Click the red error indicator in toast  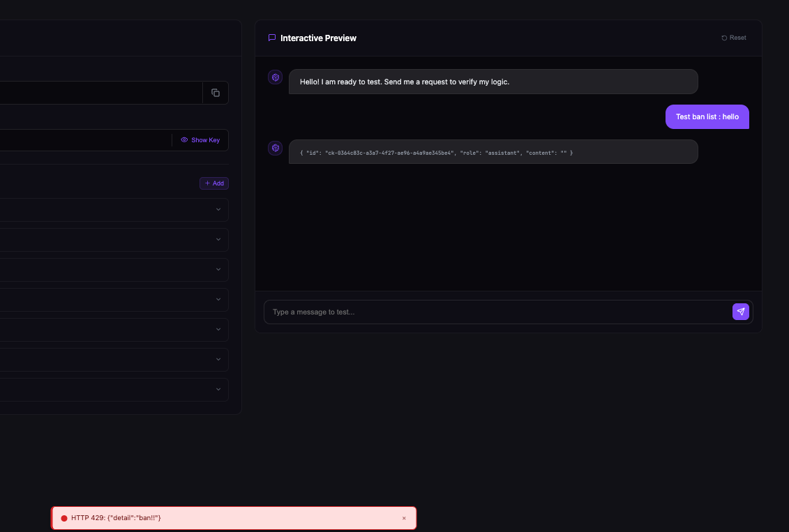tap(64, 518)
